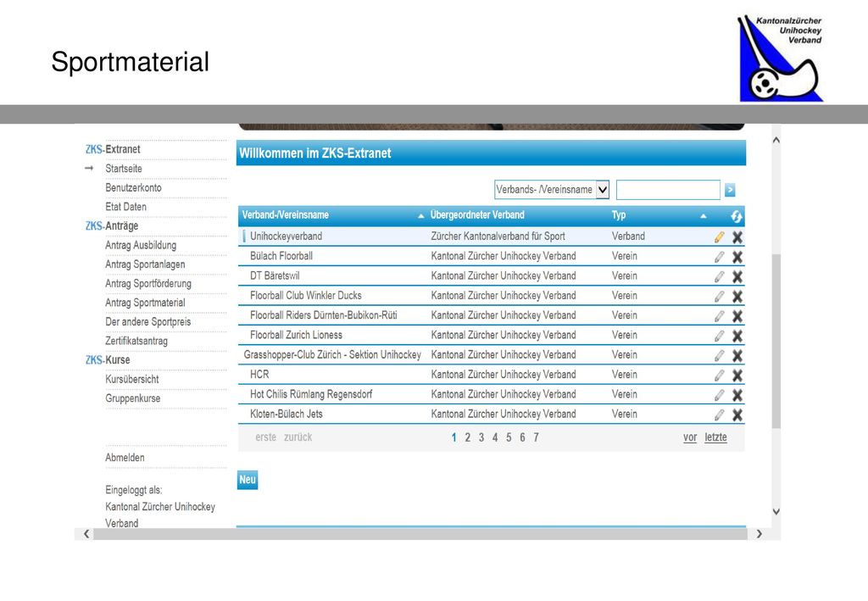This screenshot has height=601, width=868.
Task: Click the letzte pagination link
Action: [715, 437]
